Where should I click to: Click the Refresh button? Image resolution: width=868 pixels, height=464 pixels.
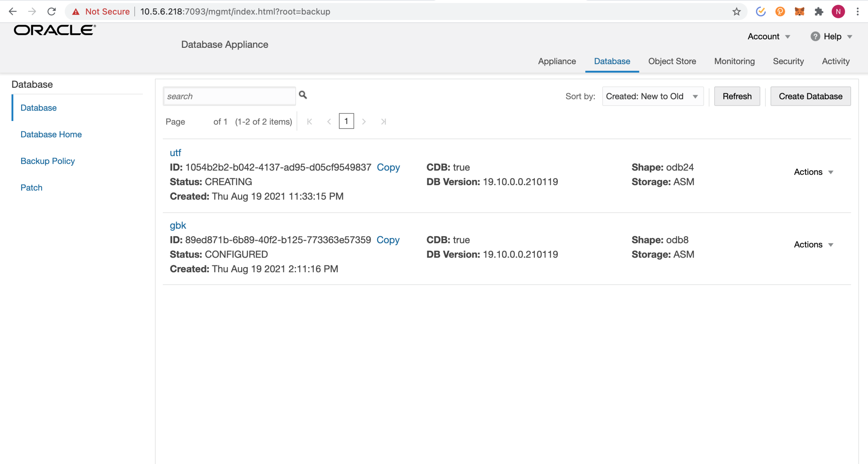tap(737, 96)
